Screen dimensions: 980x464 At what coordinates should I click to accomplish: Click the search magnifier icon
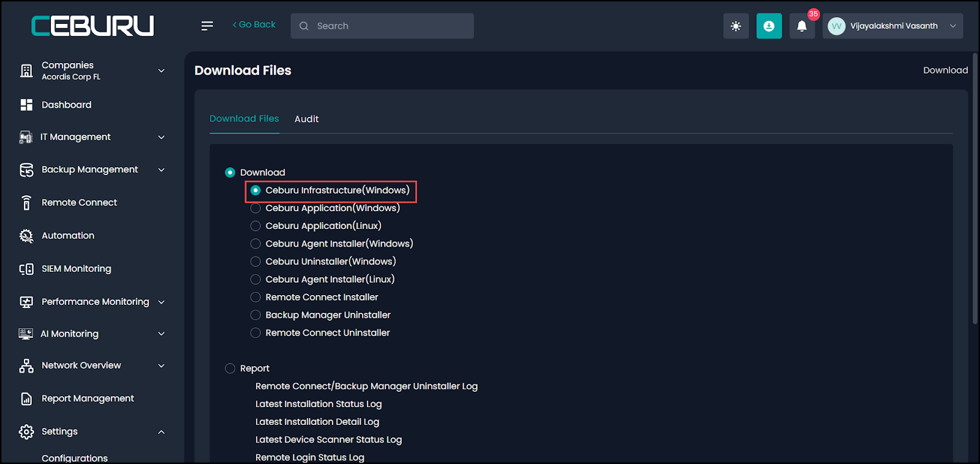point(304,26)
